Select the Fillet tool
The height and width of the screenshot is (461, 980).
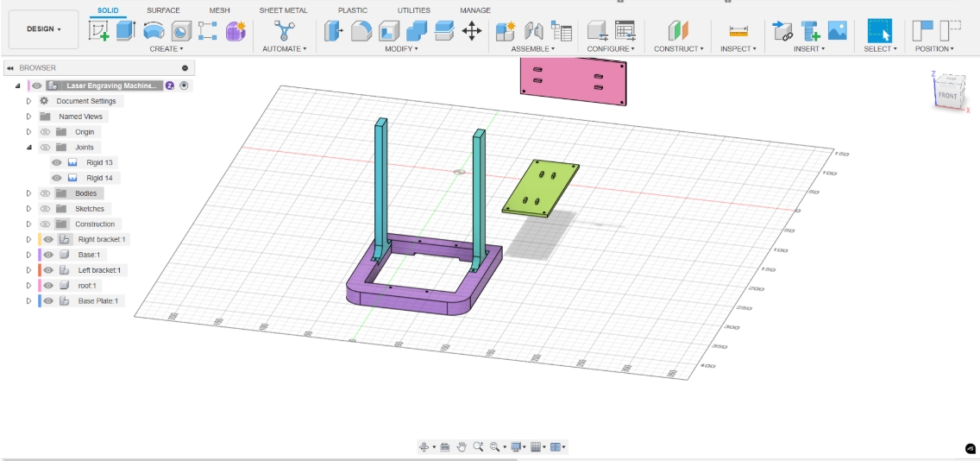(361, 31)
